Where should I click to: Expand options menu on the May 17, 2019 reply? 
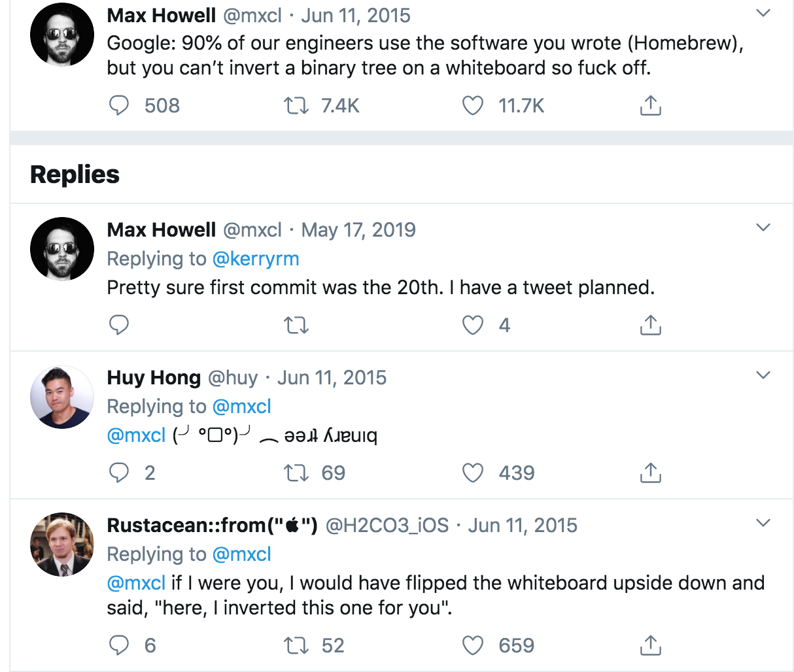[763, 227]
